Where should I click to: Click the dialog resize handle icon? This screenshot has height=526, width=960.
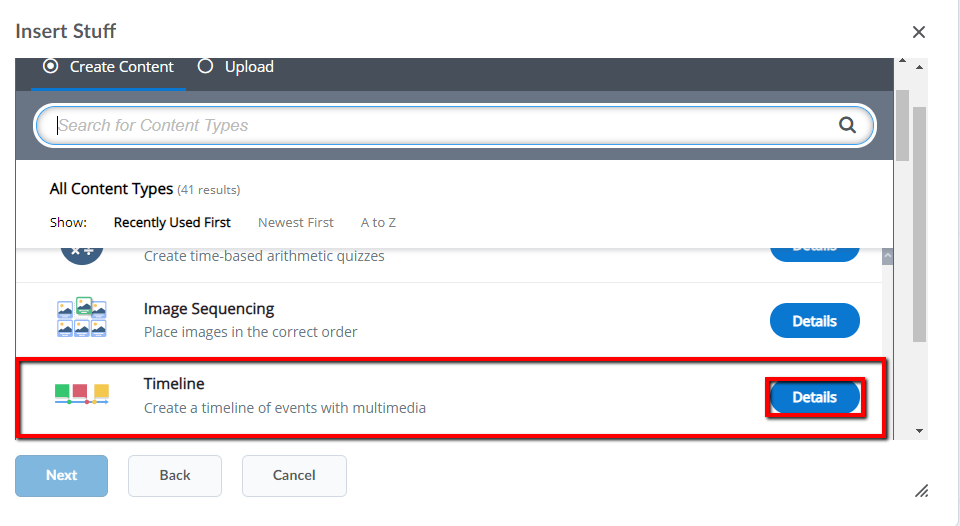pyautogui.click(x=921, y=490)
